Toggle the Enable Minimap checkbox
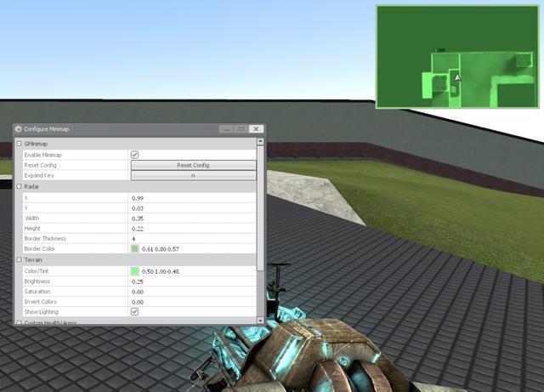 [134, 155]
